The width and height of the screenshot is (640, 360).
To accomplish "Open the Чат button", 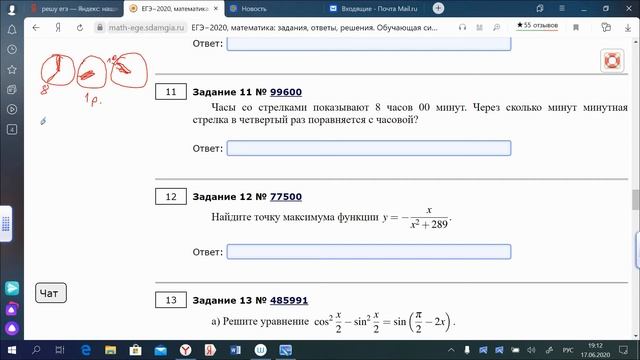I will (x=51, y=293).
